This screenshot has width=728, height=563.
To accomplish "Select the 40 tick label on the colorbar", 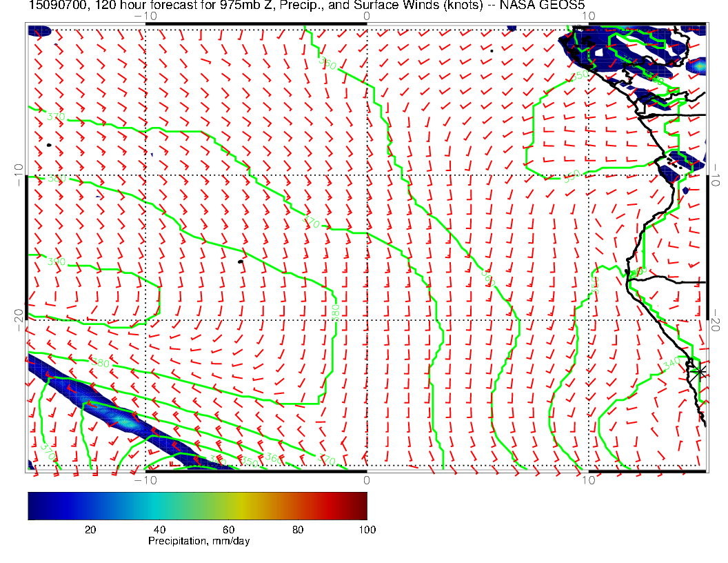I will point(159,529).
